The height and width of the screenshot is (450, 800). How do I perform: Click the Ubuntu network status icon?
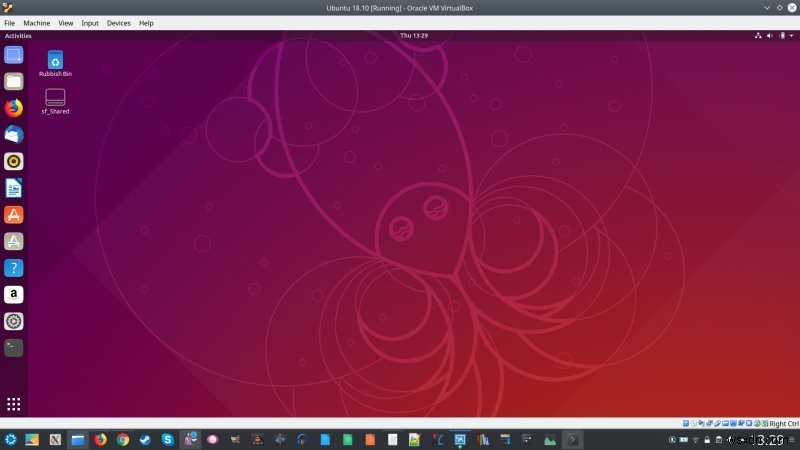coord(758,36)
